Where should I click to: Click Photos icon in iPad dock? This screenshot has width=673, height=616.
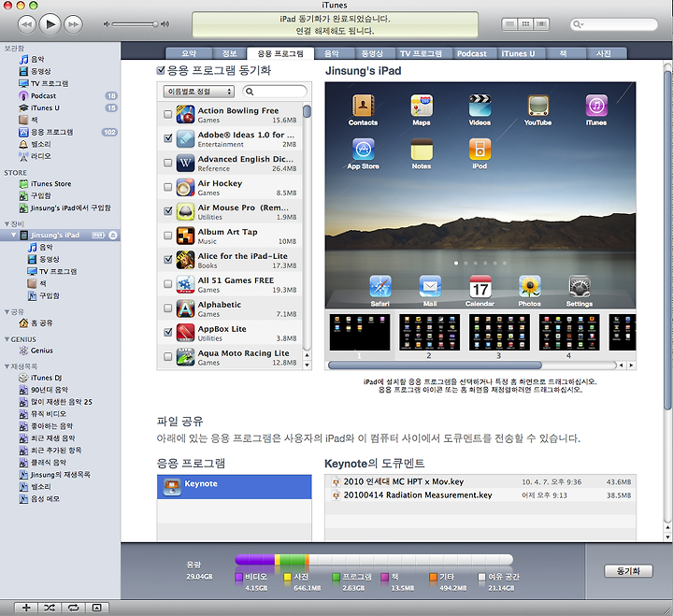point(530,287)
